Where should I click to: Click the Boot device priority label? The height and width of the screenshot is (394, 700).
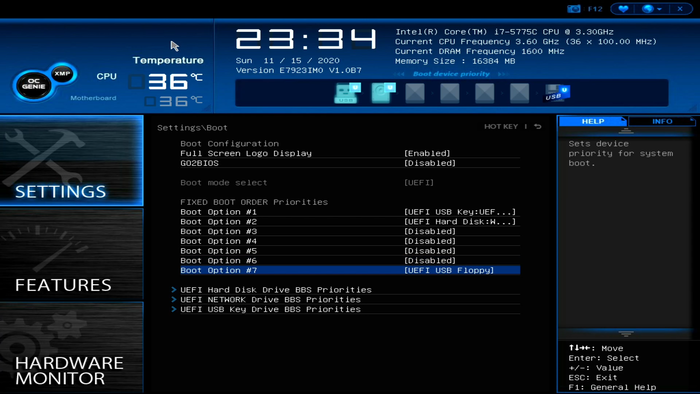[451, 74]
